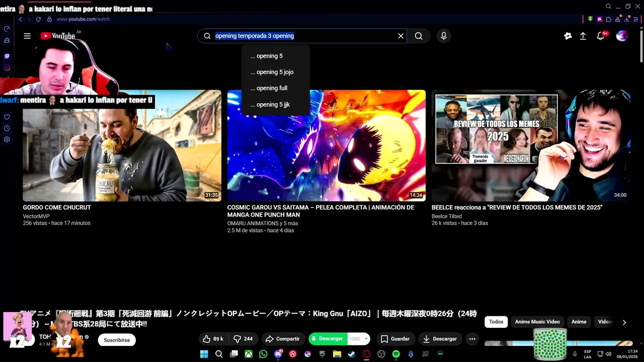Open OMARU ANIMATIONS channel link
This screenshot has height=362, width=644.
[x=263, y=223]
